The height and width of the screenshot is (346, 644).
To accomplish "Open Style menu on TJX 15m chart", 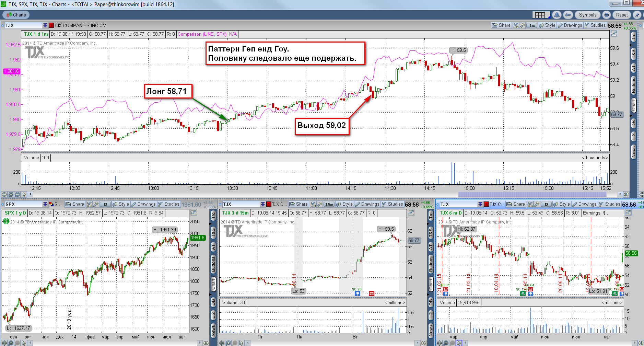I will pos(344,204).
